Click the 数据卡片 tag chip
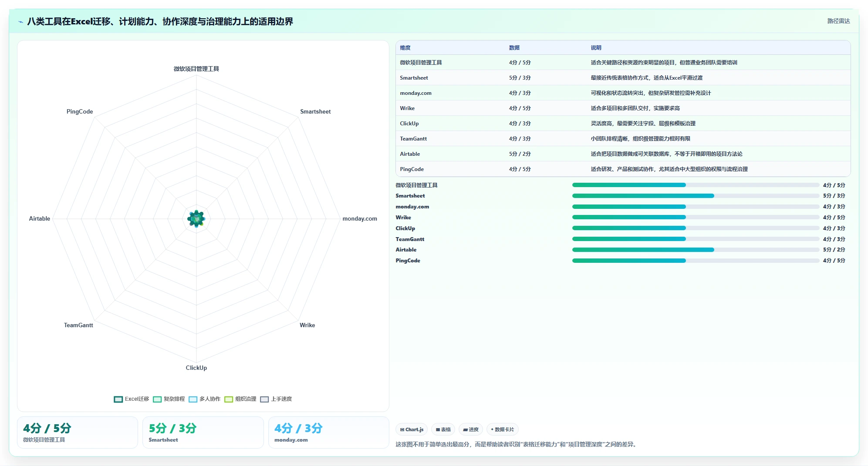 [502, 429]
